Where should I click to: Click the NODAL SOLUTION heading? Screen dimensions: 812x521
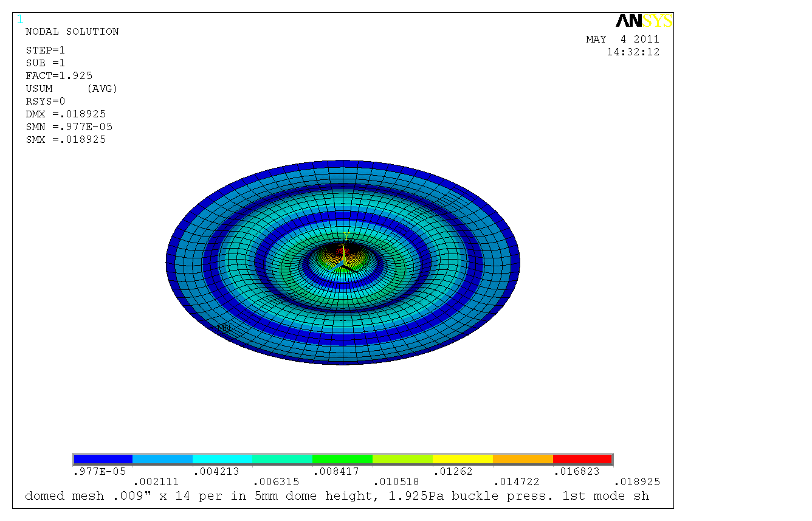pos(72,32)
